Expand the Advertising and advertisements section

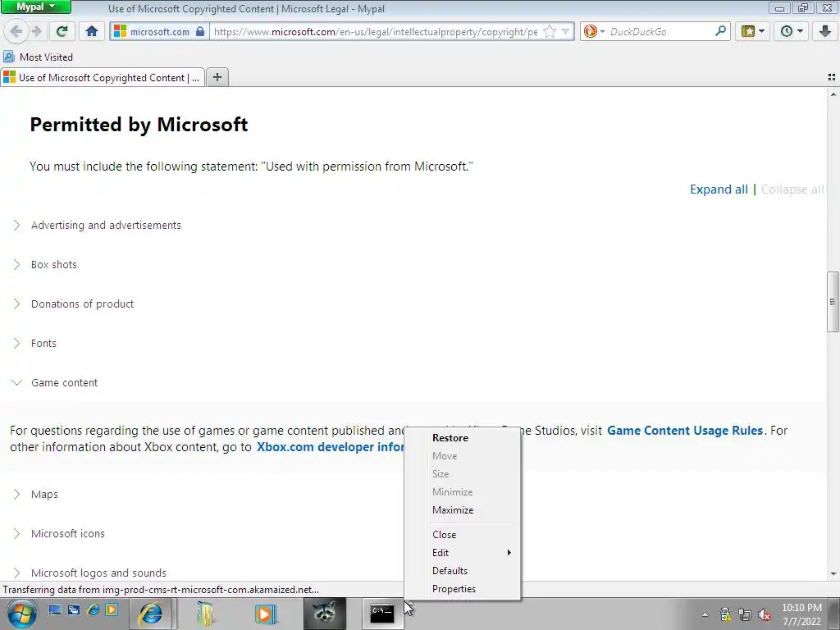point(106,225)
